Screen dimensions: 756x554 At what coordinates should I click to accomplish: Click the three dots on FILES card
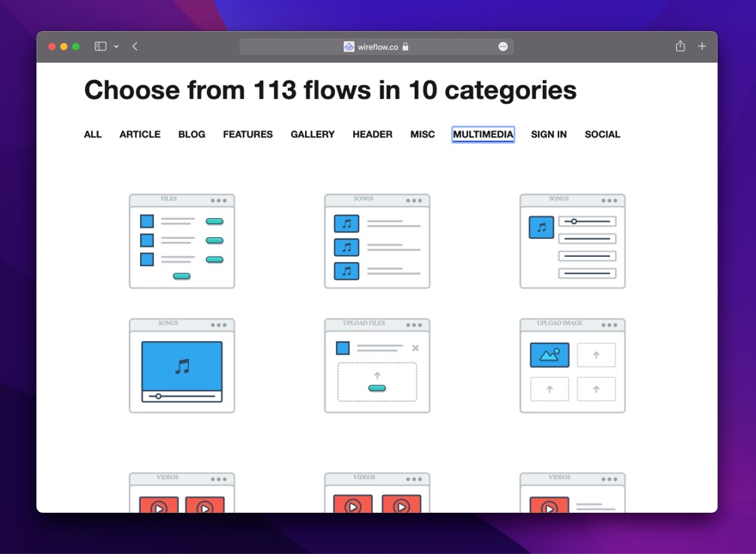coord(218,201)
